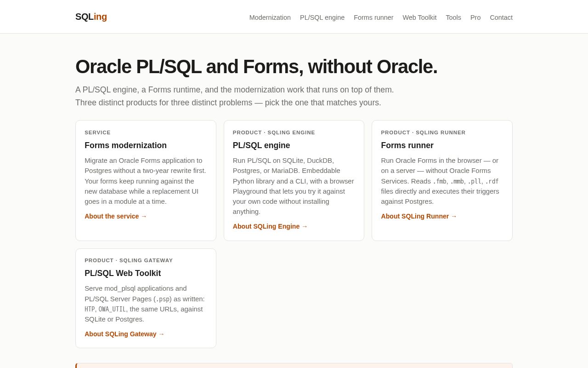Image resolution: width=588 pixels, height=368 pixels.
Task: Click the subtitle starting 'A PL/SQL engine, a Forms runtime'
Action: point(235,90)
